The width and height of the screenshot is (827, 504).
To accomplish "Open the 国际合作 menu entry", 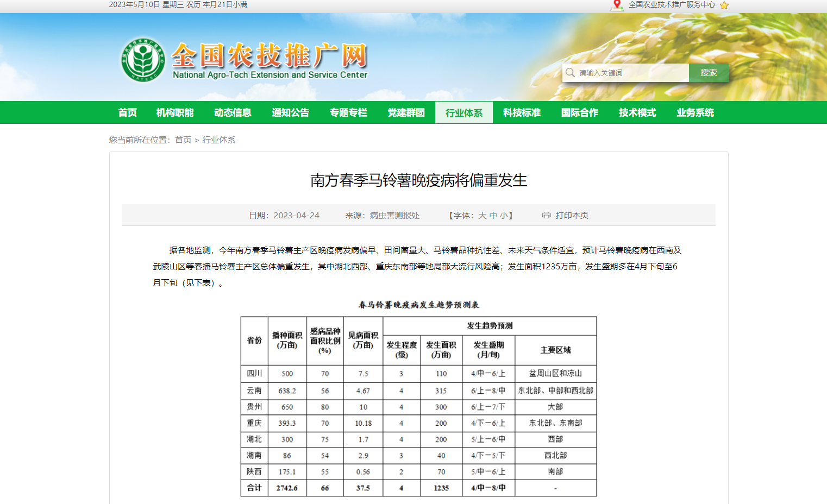I will (x=579, y=112).
